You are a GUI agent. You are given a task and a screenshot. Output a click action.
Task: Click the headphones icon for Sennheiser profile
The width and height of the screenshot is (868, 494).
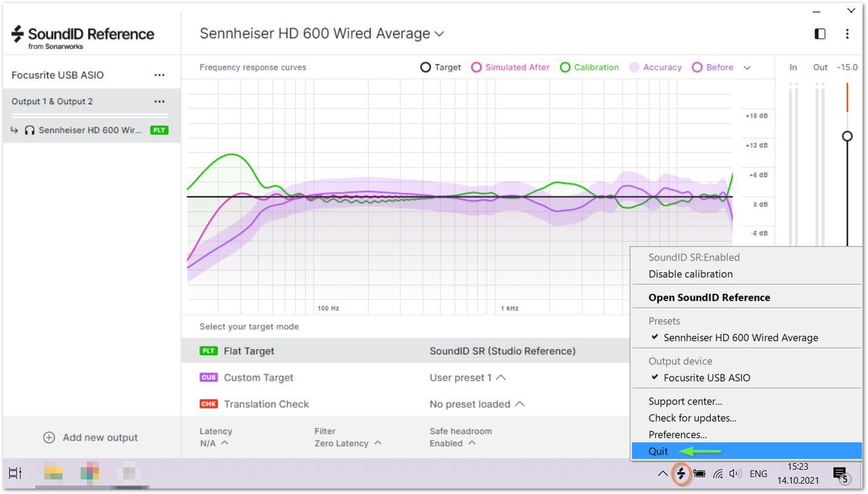tap(29, 130)
